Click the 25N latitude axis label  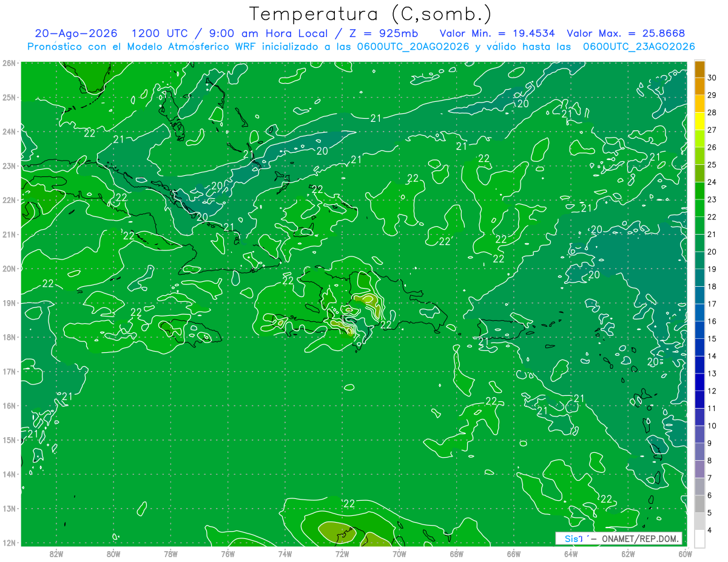coord(9,97)
